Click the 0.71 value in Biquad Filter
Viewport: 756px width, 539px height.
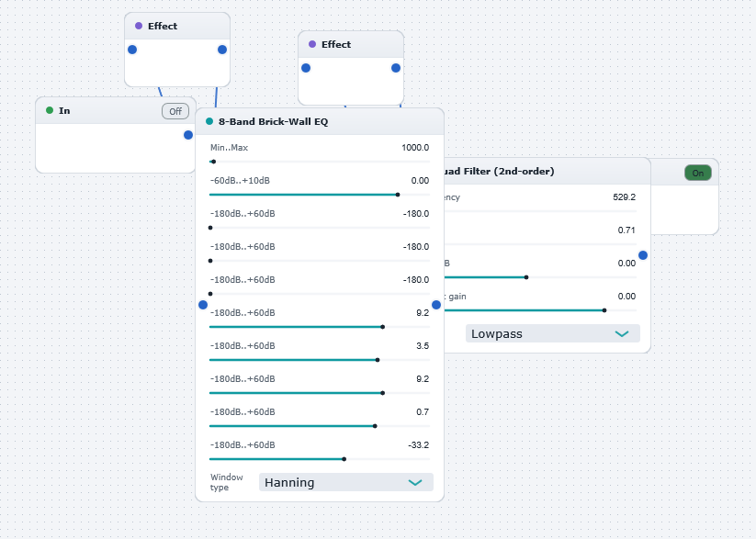coord(626,230)
